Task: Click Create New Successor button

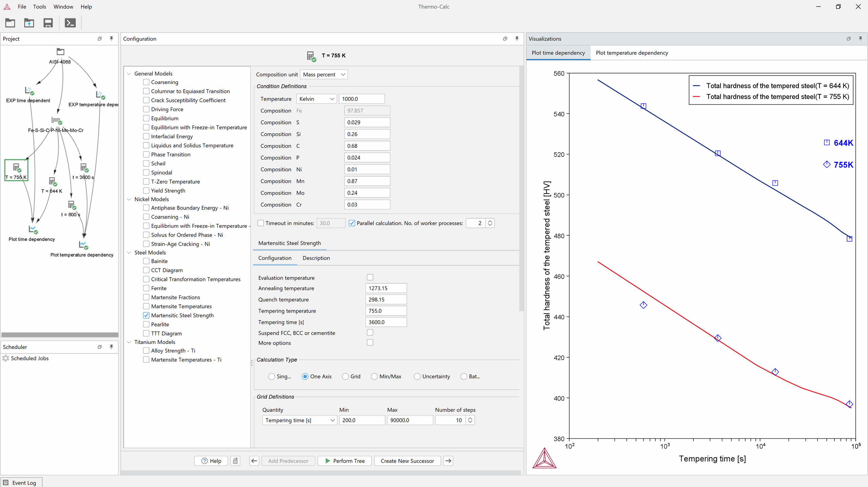Action: [407, 461]
